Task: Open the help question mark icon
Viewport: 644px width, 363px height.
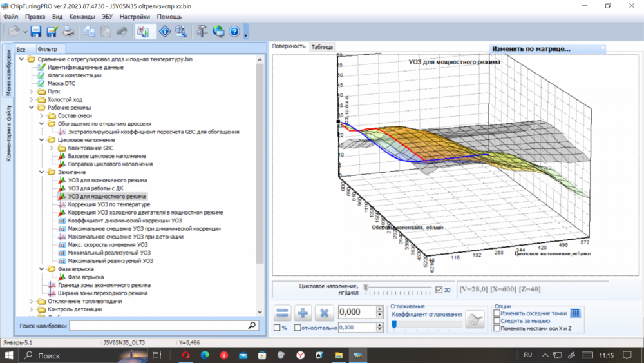Action: 234,31
